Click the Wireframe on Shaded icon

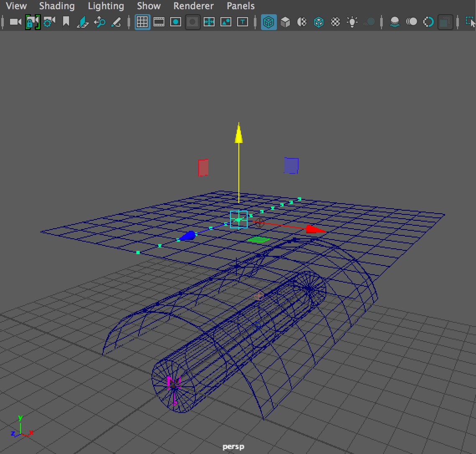point(318,22)
